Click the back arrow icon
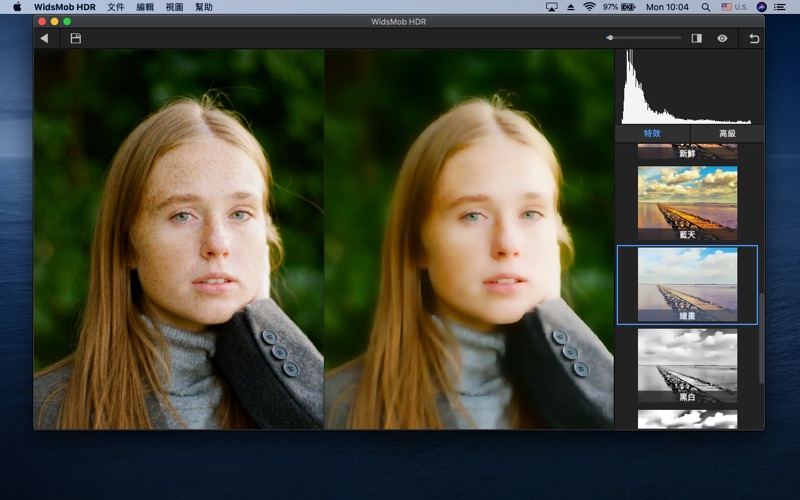Screen dimensions: 800x500 click(44, 38)
